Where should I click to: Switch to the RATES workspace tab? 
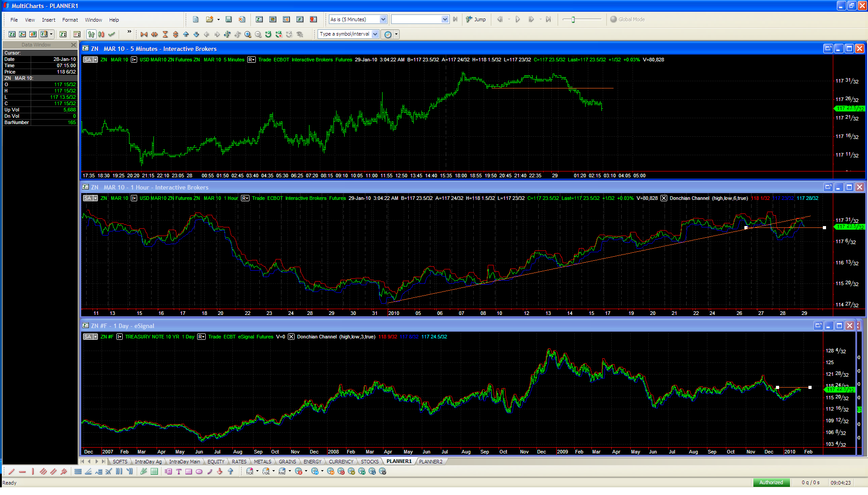[239, 462]
